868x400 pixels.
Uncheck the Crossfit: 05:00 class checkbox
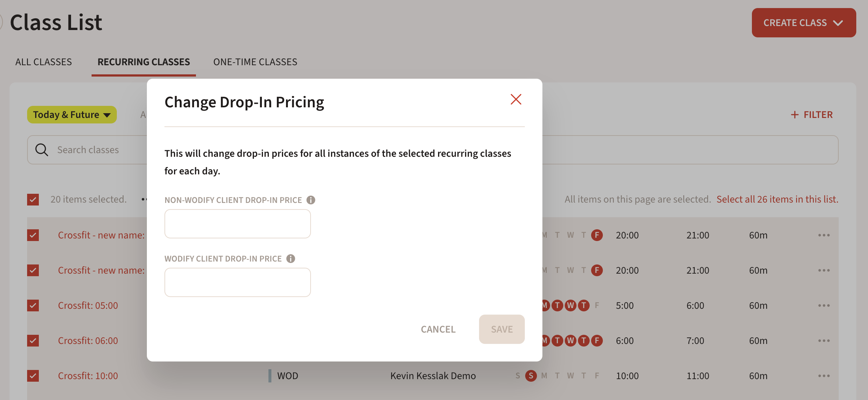tap(33, 305)
